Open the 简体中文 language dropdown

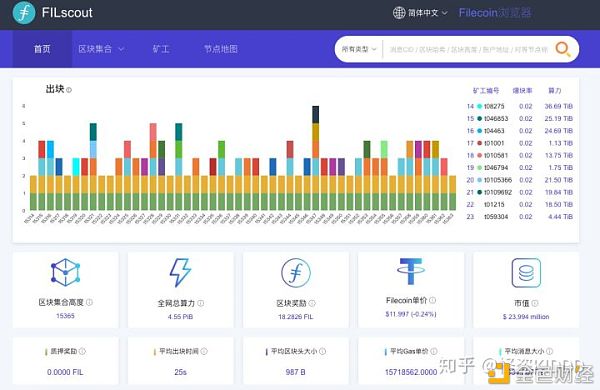tap(427, 13)
